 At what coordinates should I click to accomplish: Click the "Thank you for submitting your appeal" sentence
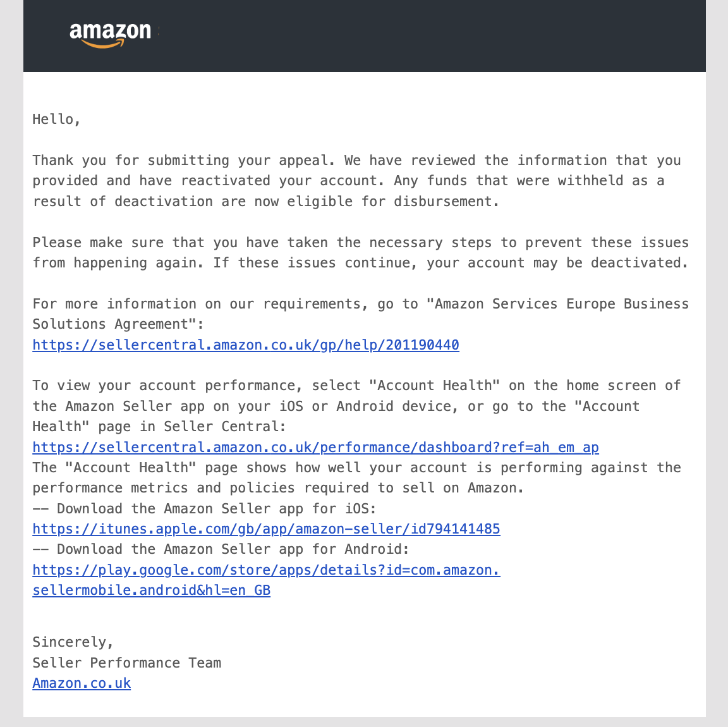pos(183,161)
